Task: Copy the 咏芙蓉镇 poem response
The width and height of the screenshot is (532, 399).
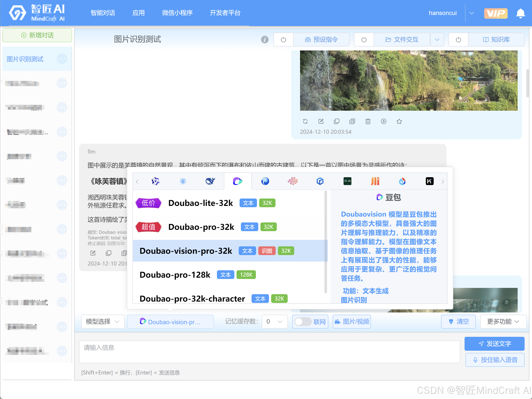Action: click(109, 253)
